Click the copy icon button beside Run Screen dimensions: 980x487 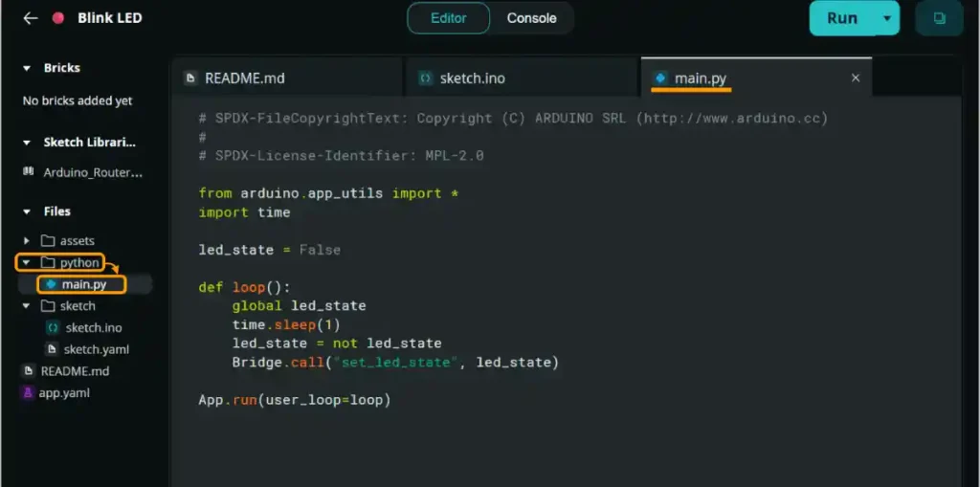pos(939,18)
